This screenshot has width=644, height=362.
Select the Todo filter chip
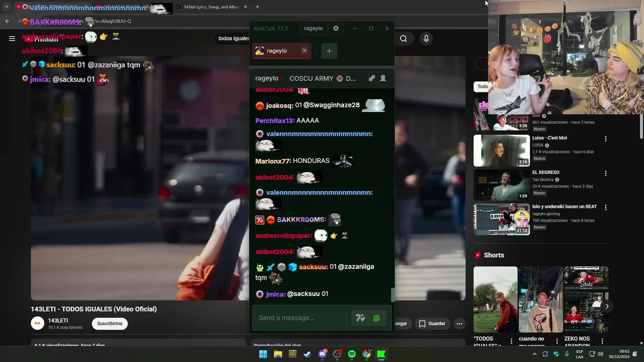point(482,86)
